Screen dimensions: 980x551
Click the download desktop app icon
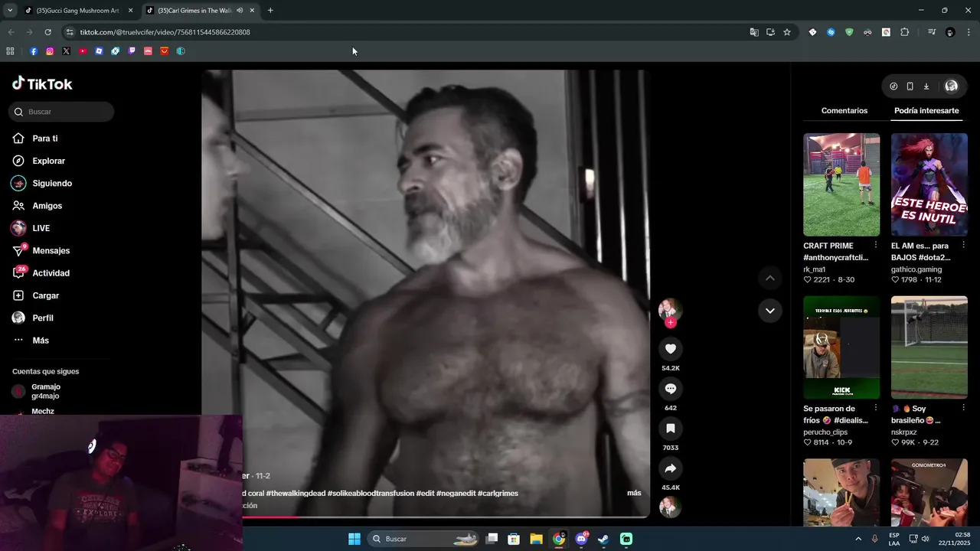(926, 86)
